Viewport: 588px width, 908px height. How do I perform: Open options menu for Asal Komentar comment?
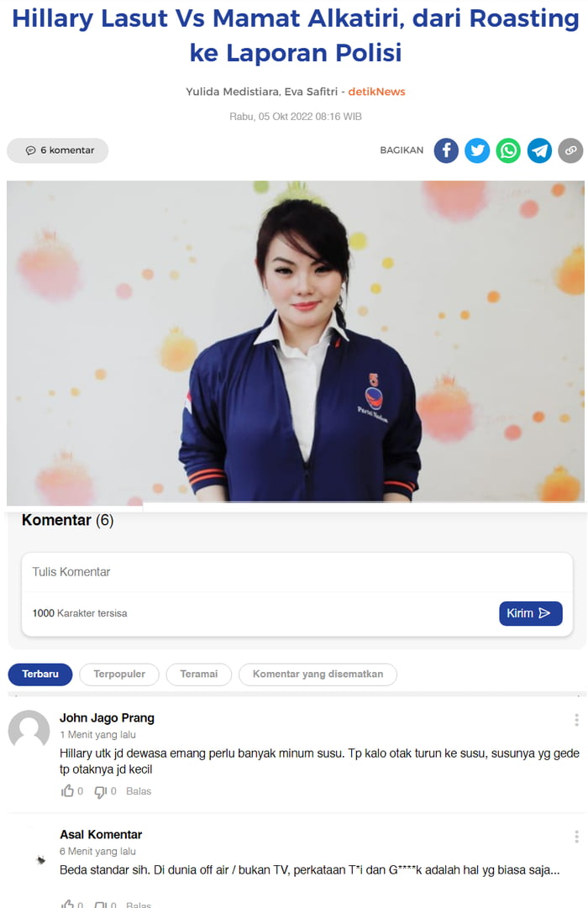(576, 837)
